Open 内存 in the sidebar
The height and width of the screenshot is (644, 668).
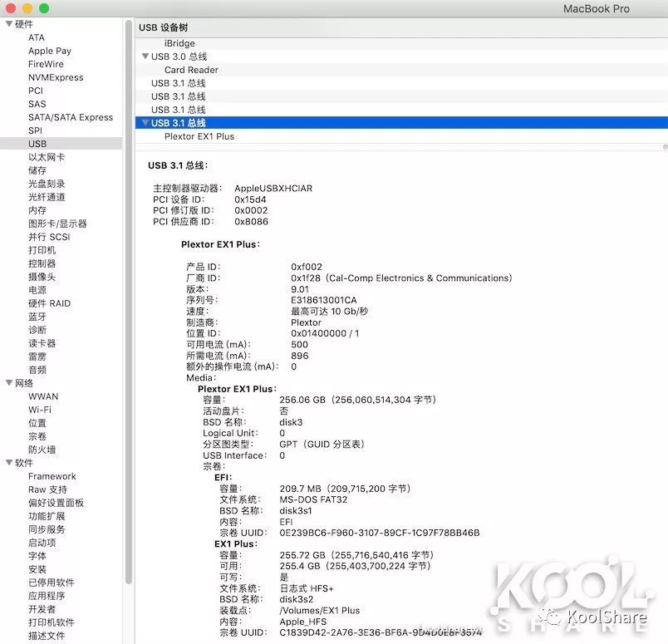pyautogui.click(x=37, y=210)
